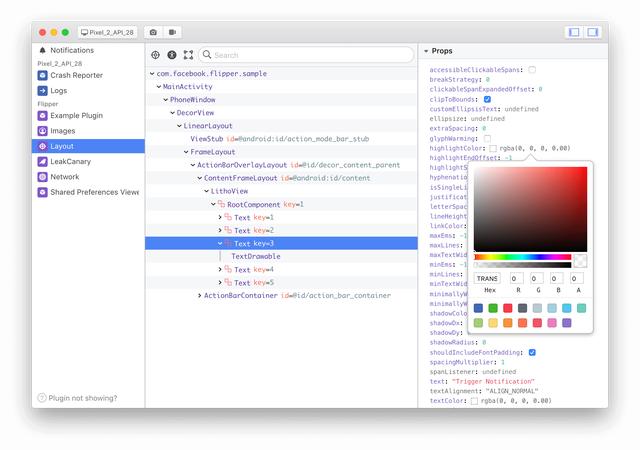This screenshot has width=640, height=450.
Task: Click the Crash Reporter plugin icon
Action: [x=42, y=75]
